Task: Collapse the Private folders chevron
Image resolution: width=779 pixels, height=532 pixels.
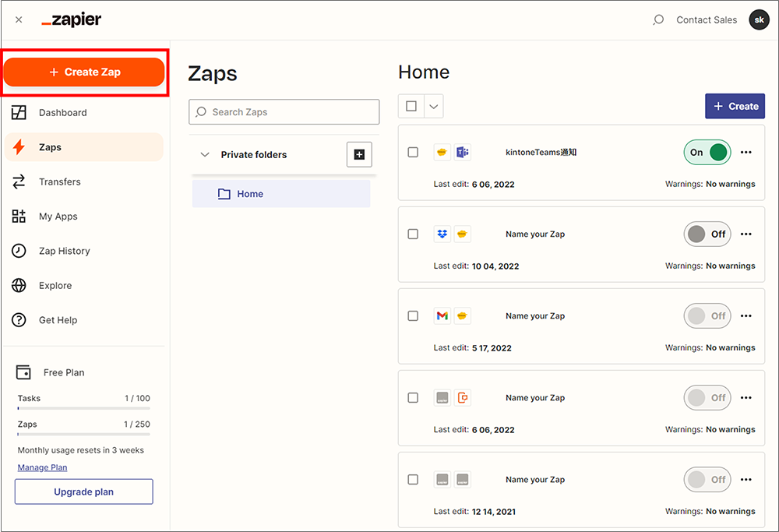Action: tap(205, 154)
